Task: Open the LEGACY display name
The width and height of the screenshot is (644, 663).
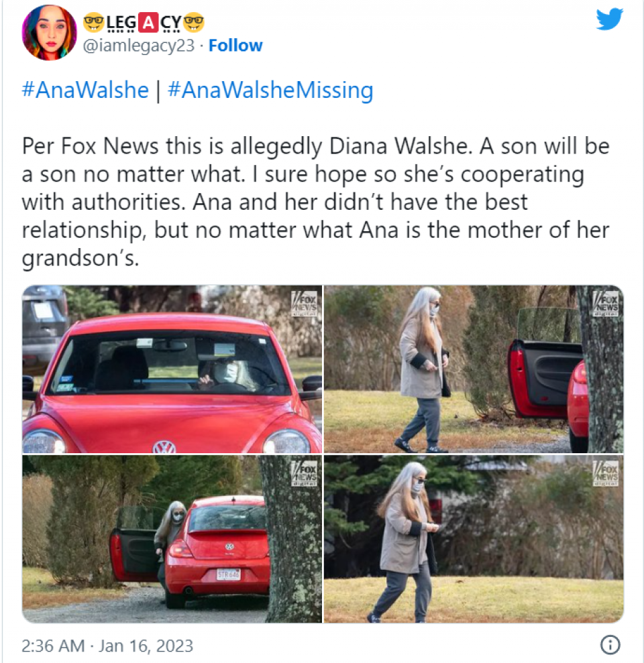Action: [x=144, y=23]
